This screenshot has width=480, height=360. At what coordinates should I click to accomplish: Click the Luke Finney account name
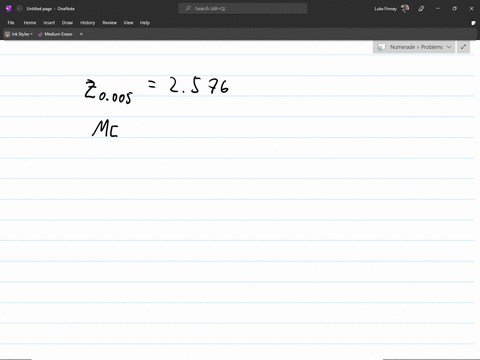tap(385, 9)
